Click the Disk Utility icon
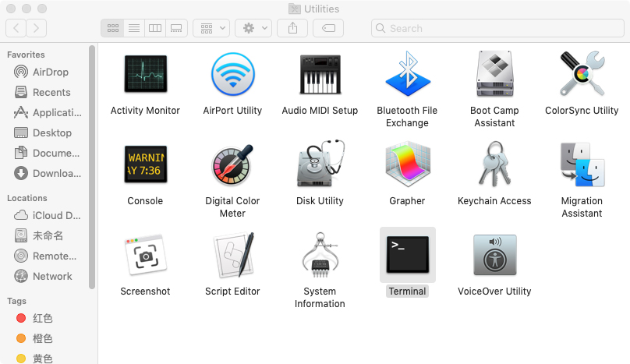630x364 pixels. click(320, 164)
